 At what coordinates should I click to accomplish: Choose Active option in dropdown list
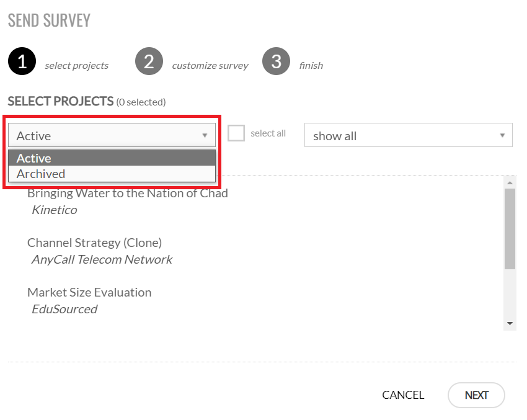pos(112,158)
